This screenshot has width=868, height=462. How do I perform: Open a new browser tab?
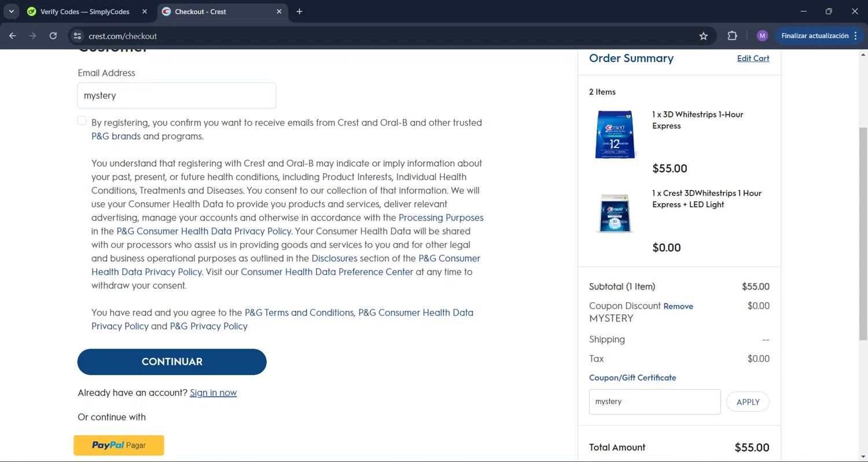(x=299, y=12)
